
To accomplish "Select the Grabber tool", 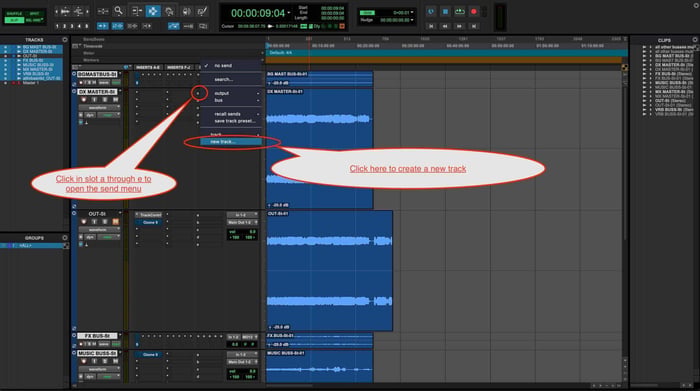I will [x=169, y=11].
